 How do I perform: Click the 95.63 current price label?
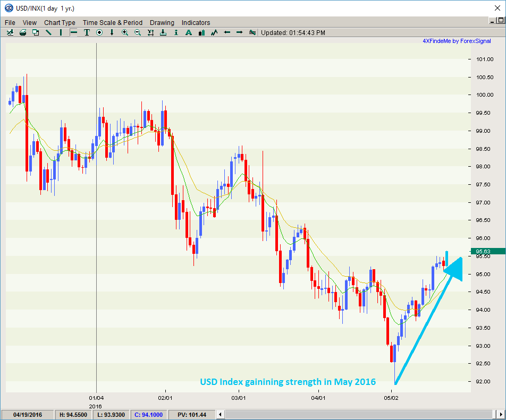coord(488,252)
